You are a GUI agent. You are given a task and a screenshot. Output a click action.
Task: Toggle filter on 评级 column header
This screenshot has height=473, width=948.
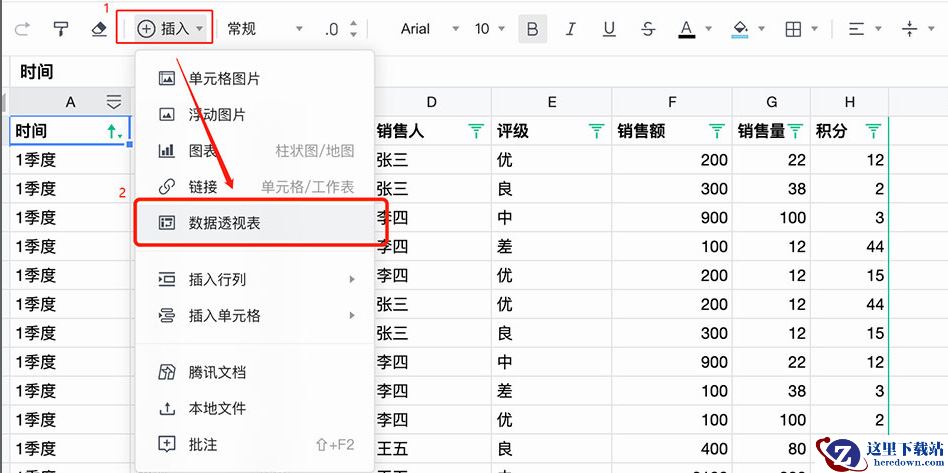[x=596, y=131]
